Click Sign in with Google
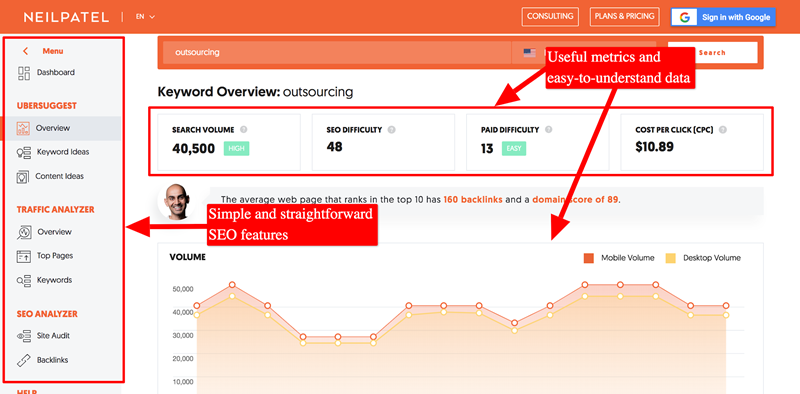 [723, 17]
